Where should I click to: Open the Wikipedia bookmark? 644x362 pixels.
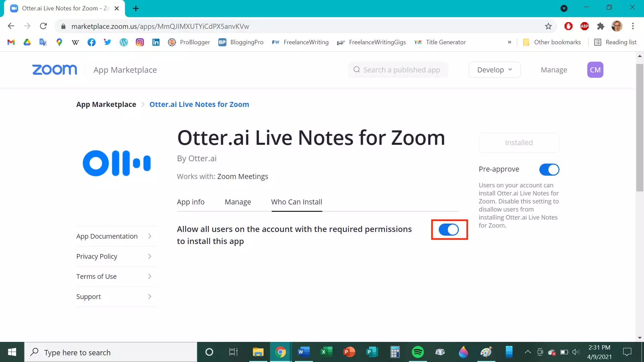click(75, 42)
